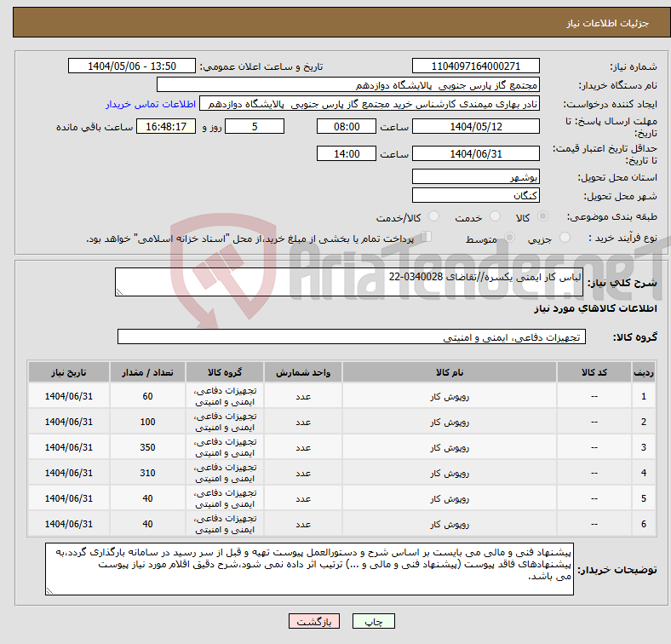Click the resize handle of description text area
The height and width of the screenshot is (644, 671).
pyautogui.click(x=119, y=291)
